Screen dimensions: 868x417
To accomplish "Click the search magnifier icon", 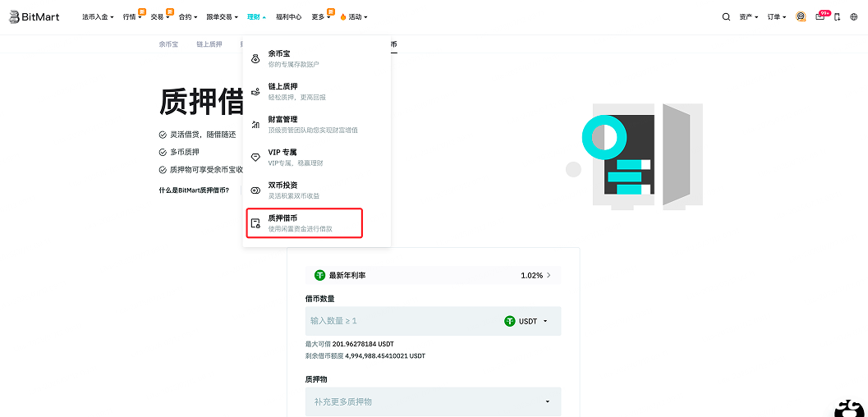I will tap(726, 16).
